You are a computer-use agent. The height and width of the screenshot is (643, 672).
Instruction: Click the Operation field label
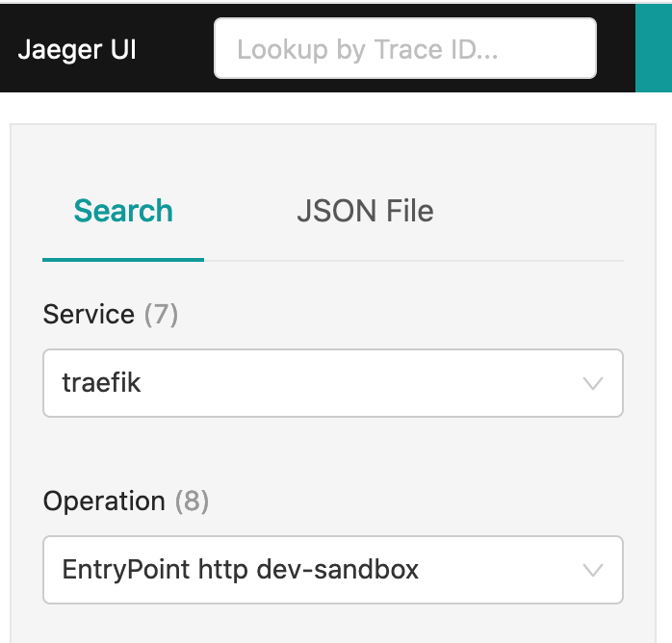[x=104, y=502]
